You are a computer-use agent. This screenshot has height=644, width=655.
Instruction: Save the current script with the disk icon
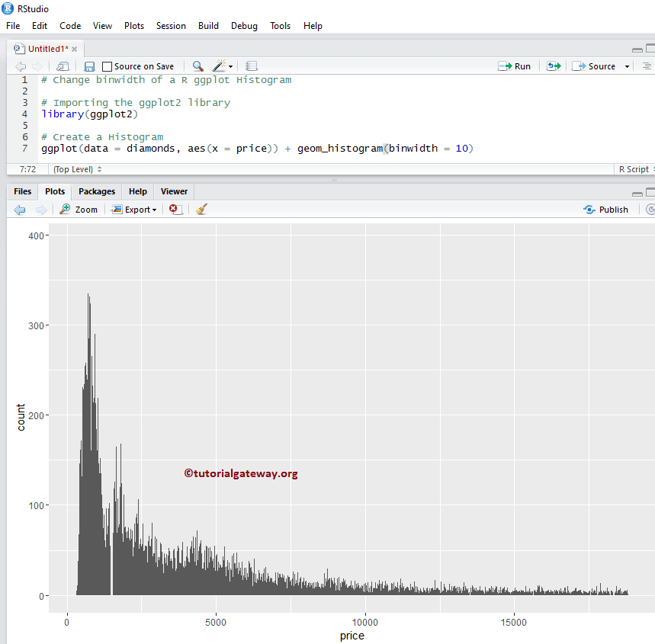(89, 66)
